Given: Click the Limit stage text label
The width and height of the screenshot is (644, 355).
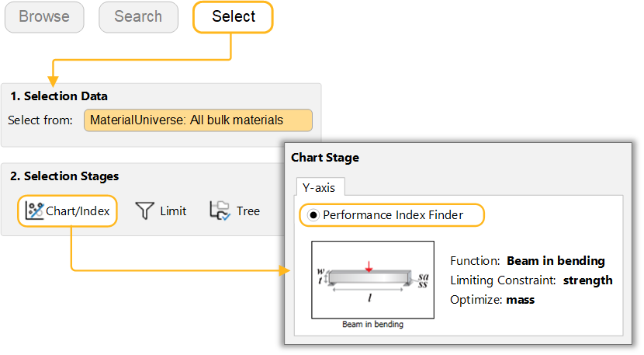Looking at the screenshot, I should 173,211.
